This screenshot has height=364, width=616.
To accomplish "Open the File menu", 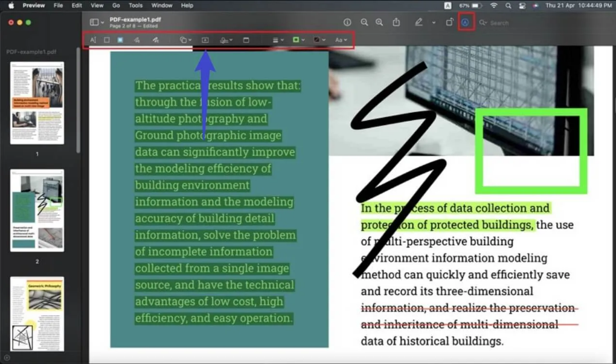I will [x=58, y=5].
